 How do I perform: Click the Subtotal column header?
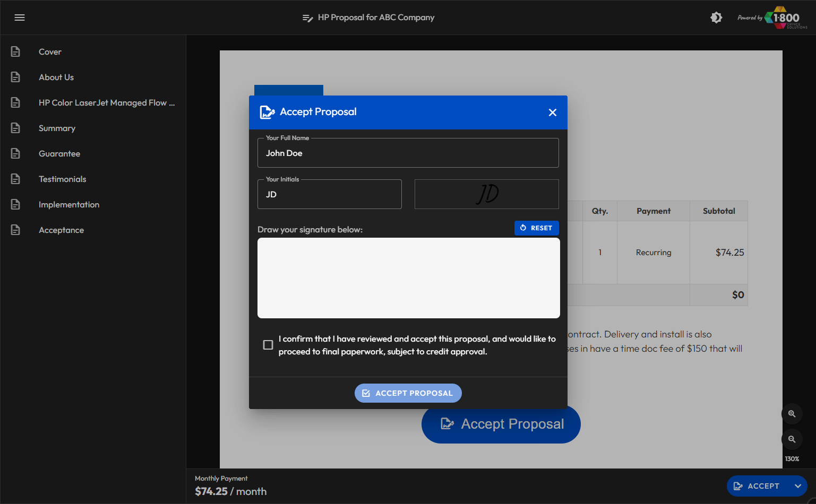719,211
